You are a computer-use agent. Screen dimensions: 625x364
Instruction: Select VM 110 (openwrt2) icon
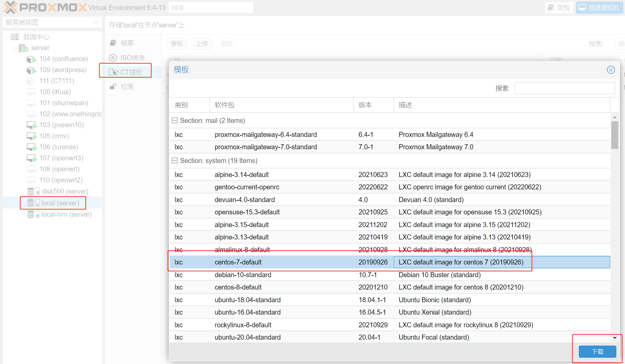(31, 180)
